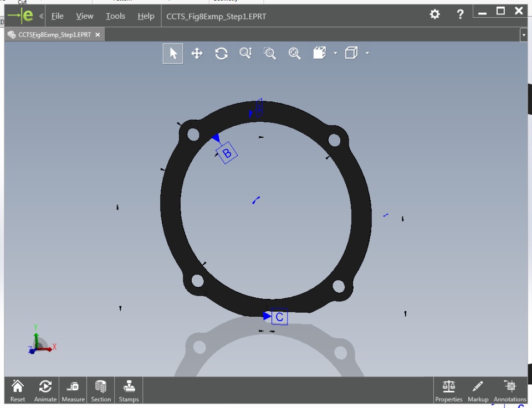
Task: Click the XYZ coordinate triad
Action: click(42, 340)
